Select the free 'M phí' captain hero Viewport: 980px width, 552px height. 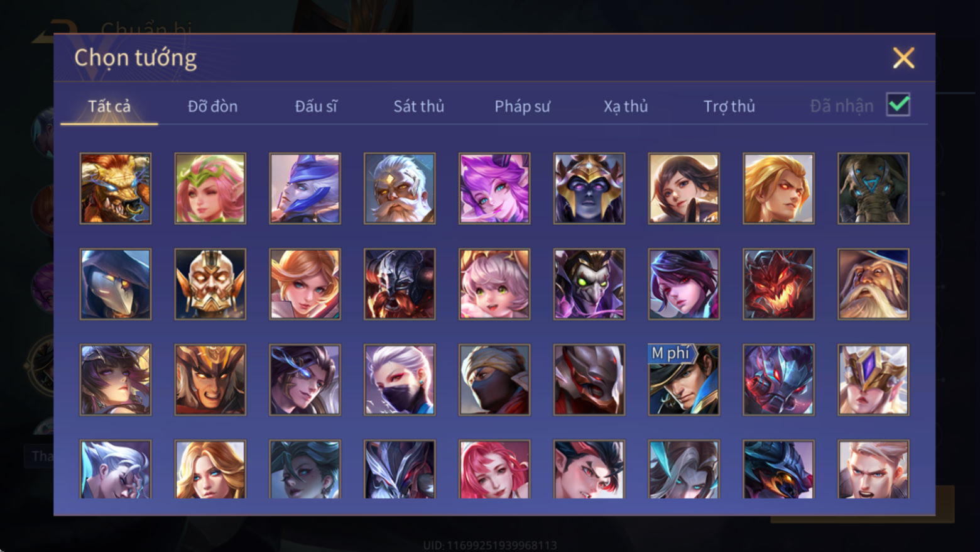point(683,380)
